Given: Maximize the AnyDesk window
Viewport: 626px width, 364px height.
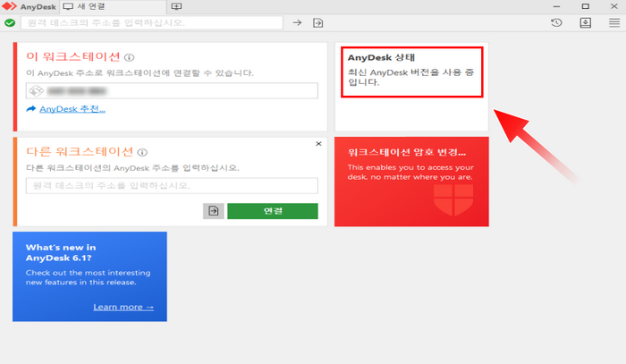Looking at the screenshot, I should 585,6.
